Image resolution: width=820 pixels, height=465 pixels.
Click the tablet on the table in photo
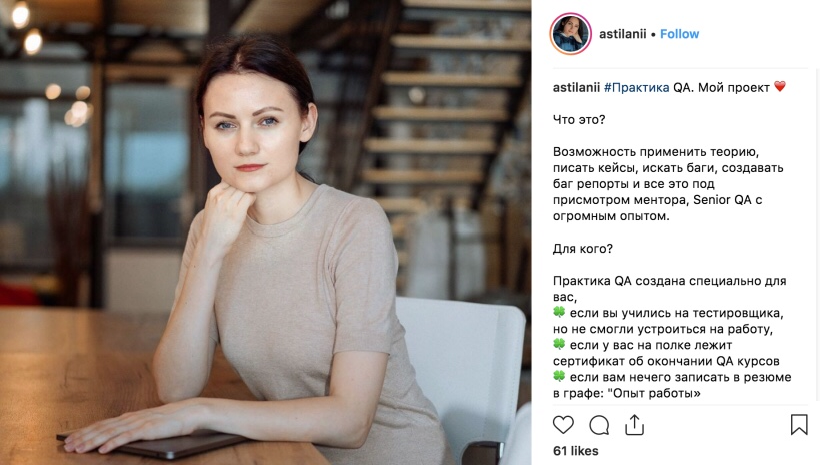[152, 444]
